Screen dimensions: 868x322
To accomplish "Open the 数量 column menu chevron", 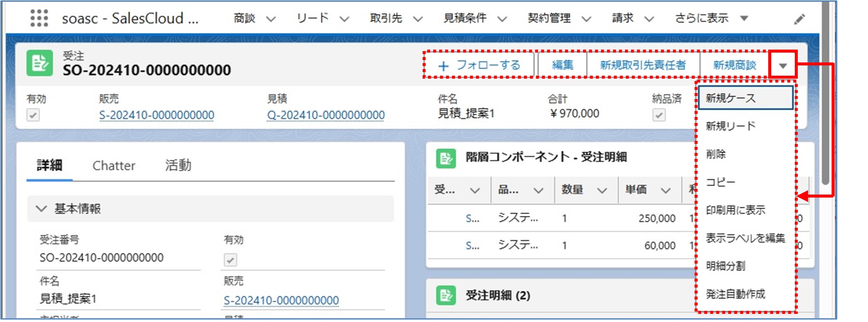I will tap(602, 190).
